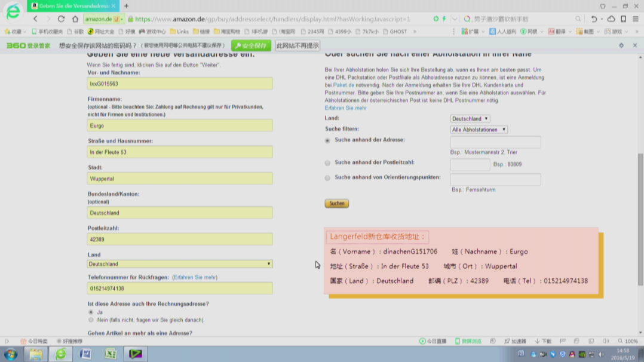Open the 扩展 extensions button
Image resolution: width=644 pixels, height=362 pixels.
[x=470, y=31]
